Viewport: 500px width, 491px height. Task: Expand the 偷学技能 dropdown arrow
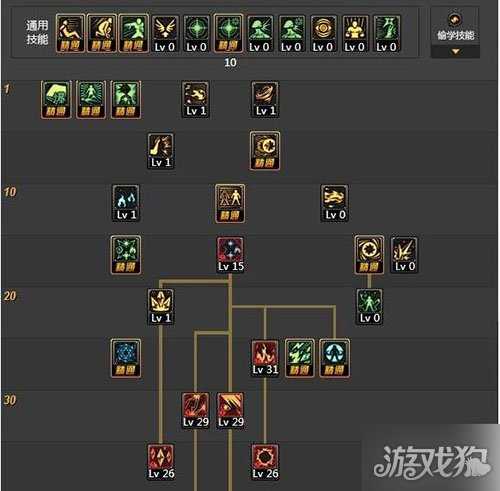click(455, 52)
